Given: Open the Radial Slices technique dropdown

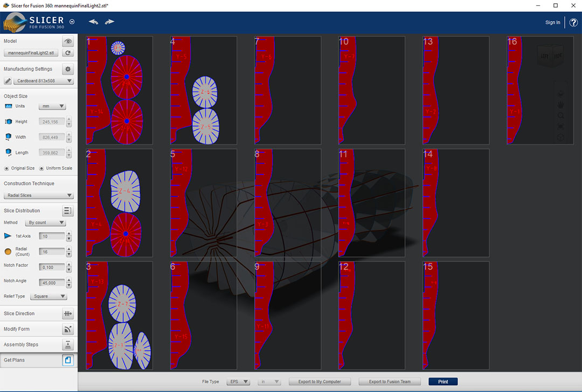Looking at the screenshot, I should tap(39, 195).
